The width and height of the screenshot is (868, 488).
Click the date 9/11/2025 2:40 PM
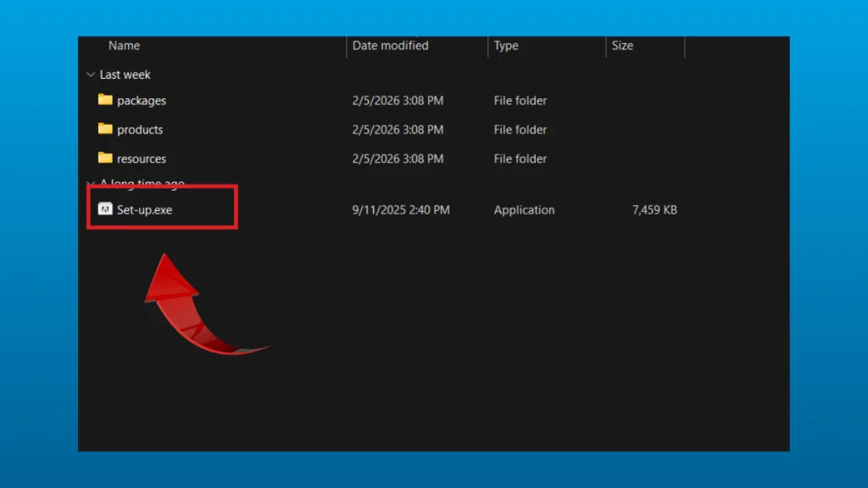[401, 210]
